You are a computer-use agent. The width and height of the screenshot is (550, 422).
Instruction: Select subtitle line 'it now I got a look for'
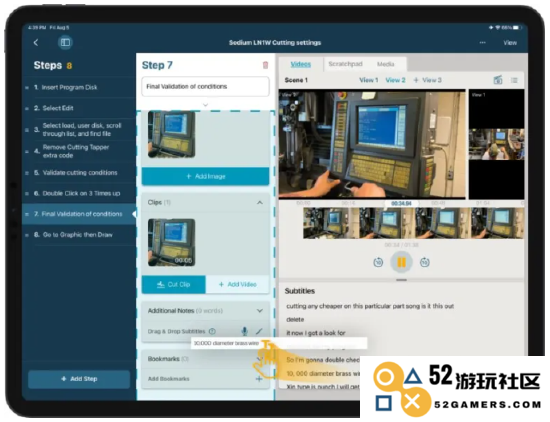(x=316, y=333)
